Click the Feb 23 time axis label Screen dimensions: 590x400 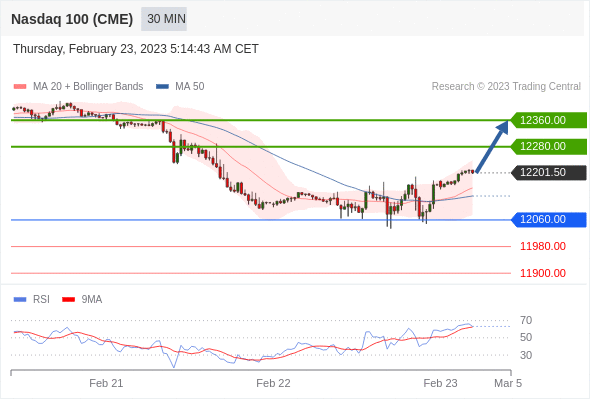(x=440, y=383)
